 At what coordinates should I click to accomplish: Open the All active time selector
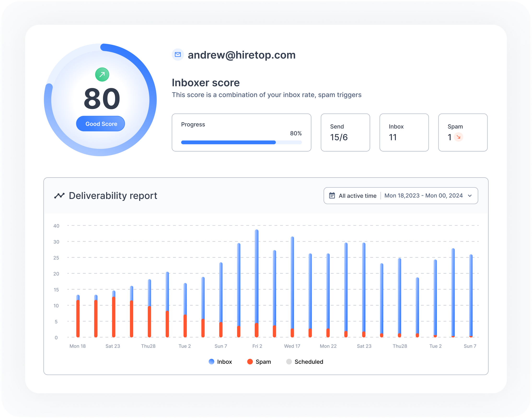coord(357,195)
